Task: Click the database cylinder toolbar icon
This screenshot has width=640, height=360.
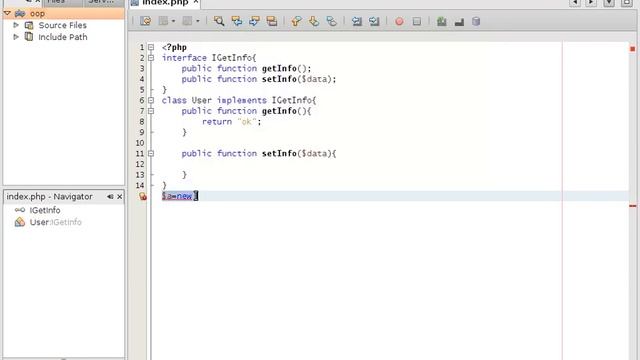Action: [476, 21]
